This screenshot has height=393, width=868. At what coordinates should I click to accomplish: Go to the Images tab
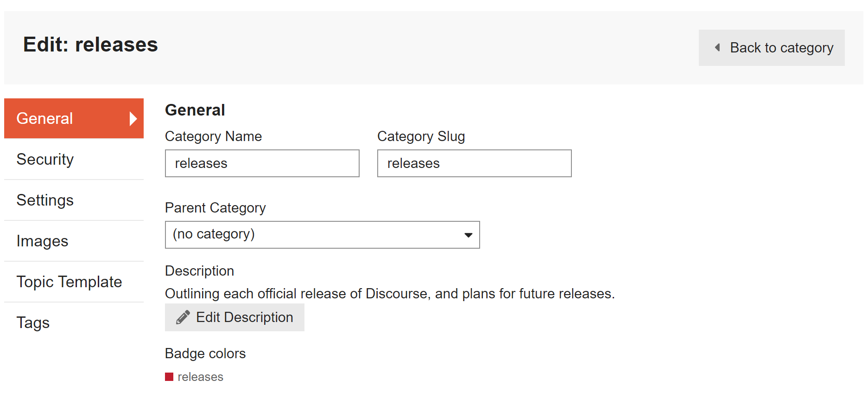coord(43,241)
